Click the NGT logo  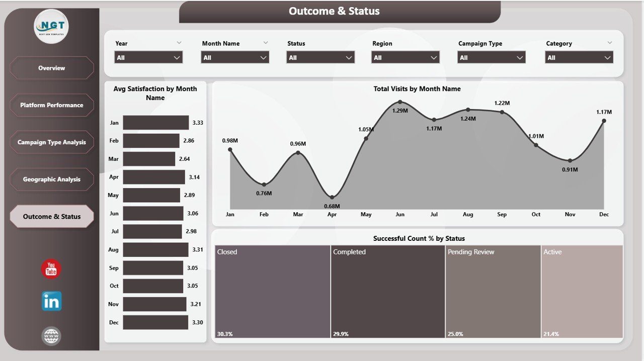pyautogui.click(x=51, y=27)
